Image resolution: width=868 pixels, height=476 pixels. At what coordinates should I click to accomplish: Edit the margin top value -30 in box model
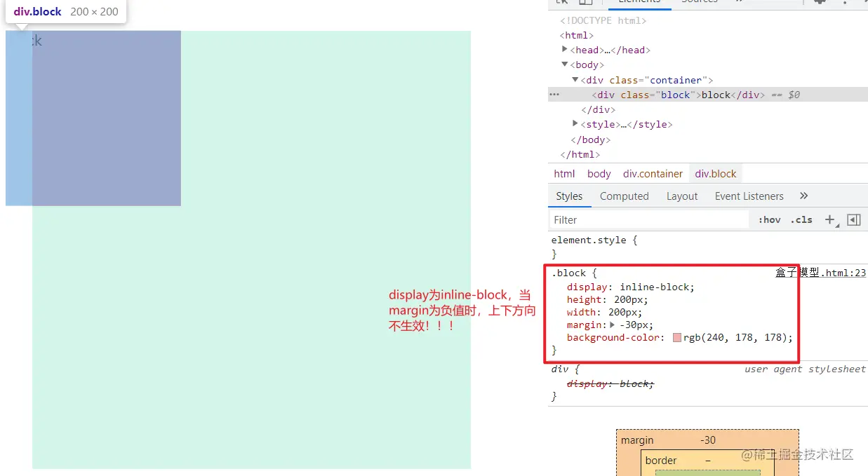coord(708,440)
